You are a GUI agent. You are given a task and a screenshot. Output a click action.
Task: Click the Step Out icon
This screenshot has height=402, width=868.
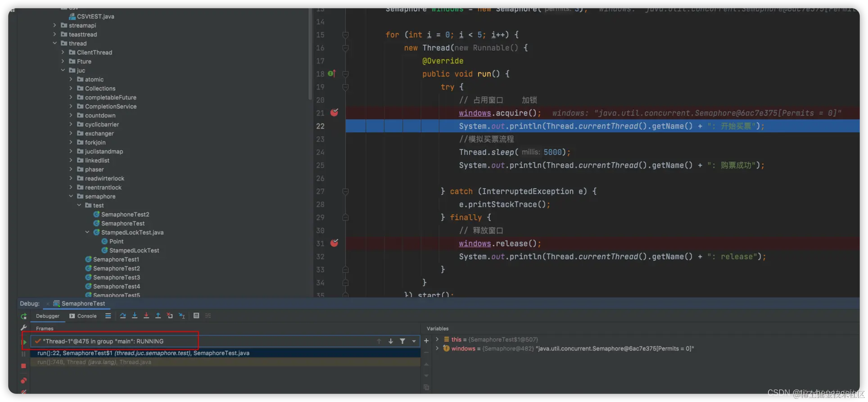pyautogui.click(x=158, y=316)
